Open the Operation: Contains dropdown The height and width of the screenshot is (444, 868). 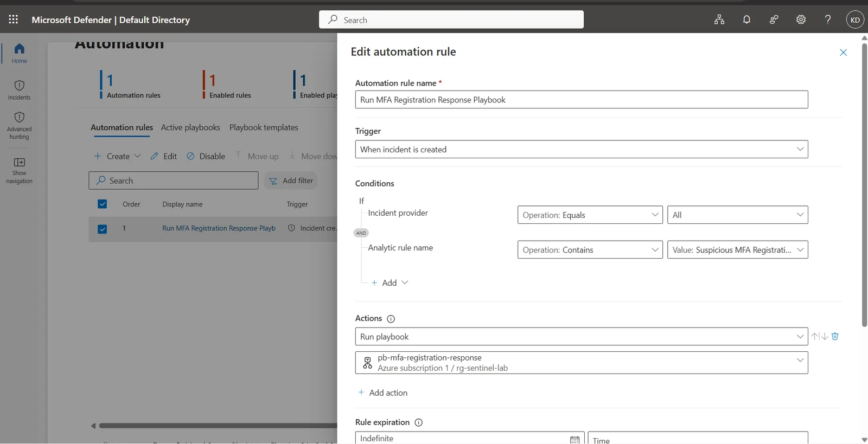click(590, 249)
